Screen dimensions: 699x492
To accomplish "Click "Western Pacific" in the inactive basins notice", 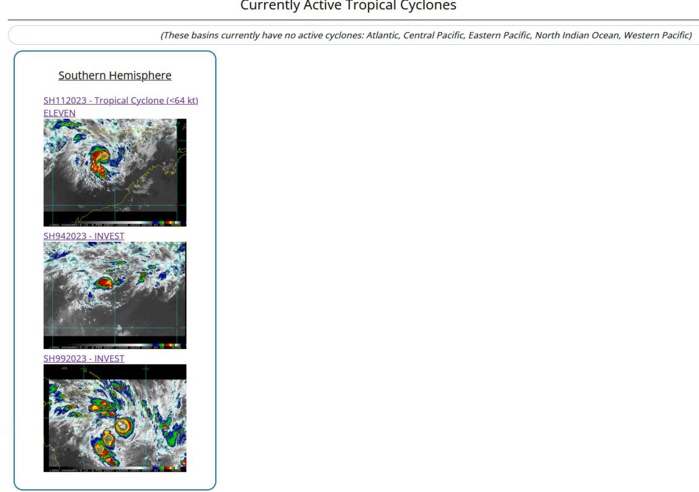I will pyautogui.click(x=656, y=35).
